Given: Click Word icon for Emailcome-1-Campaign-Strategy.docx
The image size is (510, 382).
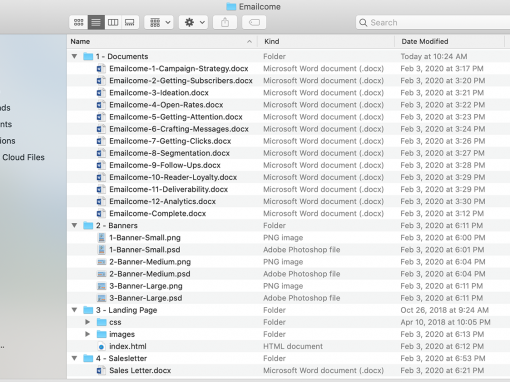Looking at the screenshot, I should click(x=100, y=69).
